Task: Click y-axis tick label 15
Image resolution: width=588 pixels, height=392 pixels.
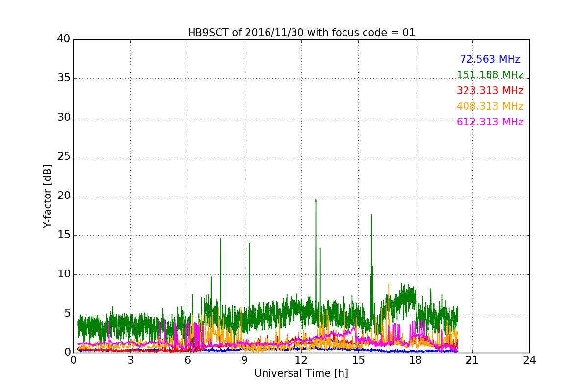Action: click(63, 235)
